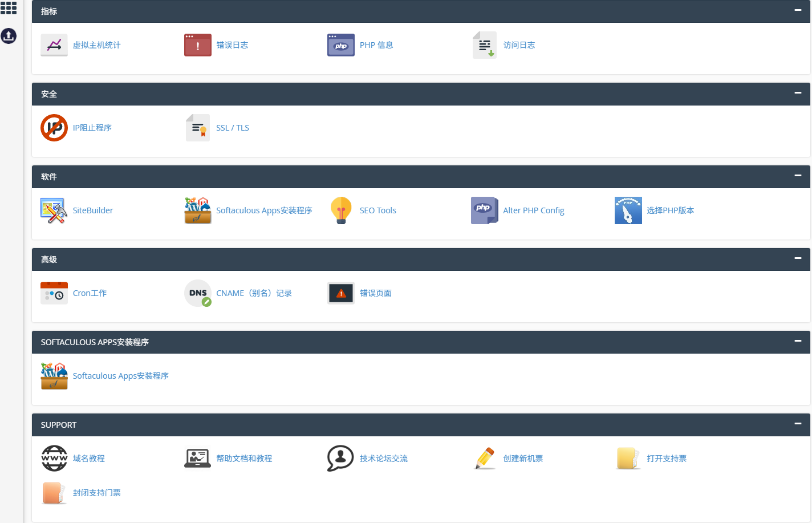Collapse the 高级 section
The height and width of the screenshot is (523, 812).
(x=798, y=258)
